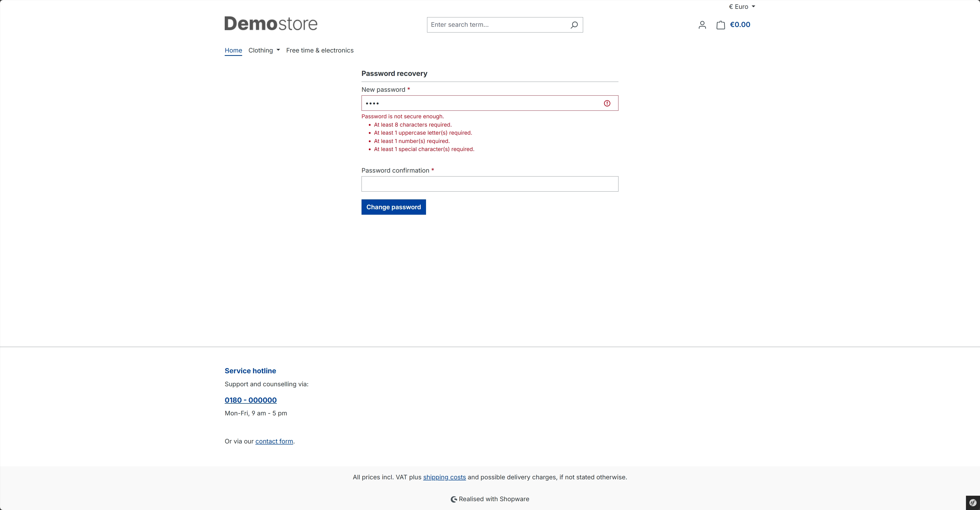
Task: Click the Service hotline heading
Action: click(250, 371)
